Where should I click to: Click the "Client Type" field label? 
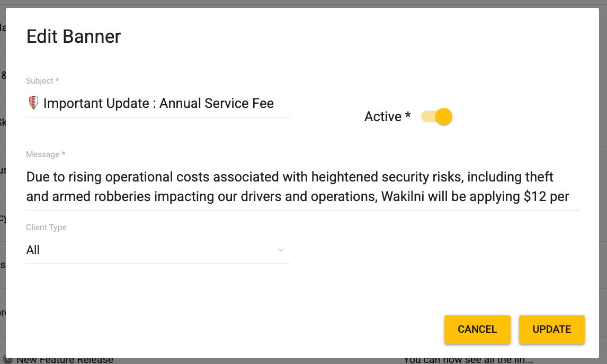(x=46, y=228)
